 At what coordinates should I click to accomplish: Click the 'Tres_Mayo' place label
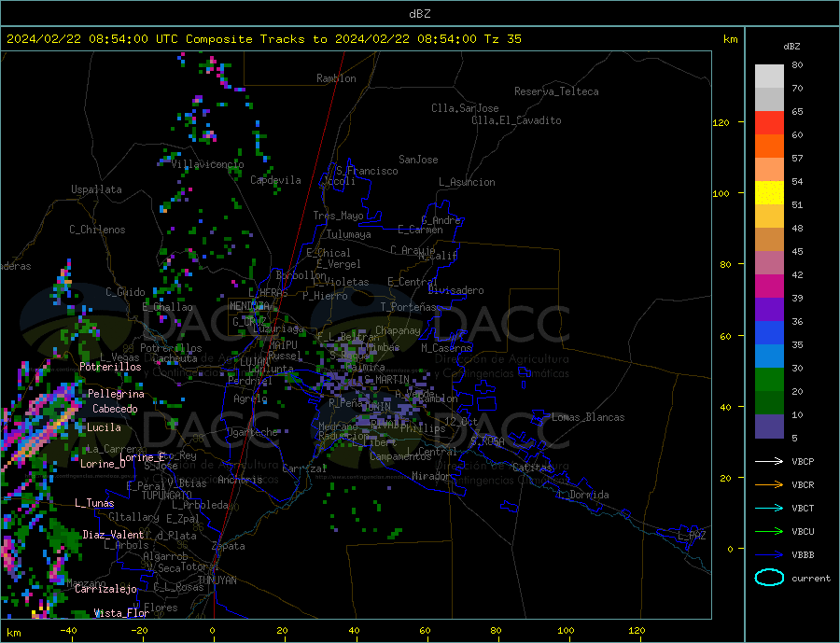338,216
